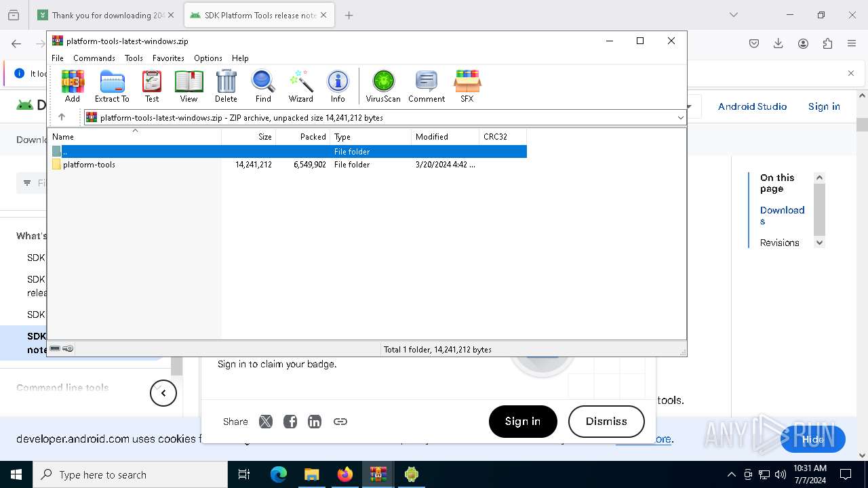Open the Favorites menu
Viewport: 868px width, 488px height.
tap(168, 58)
